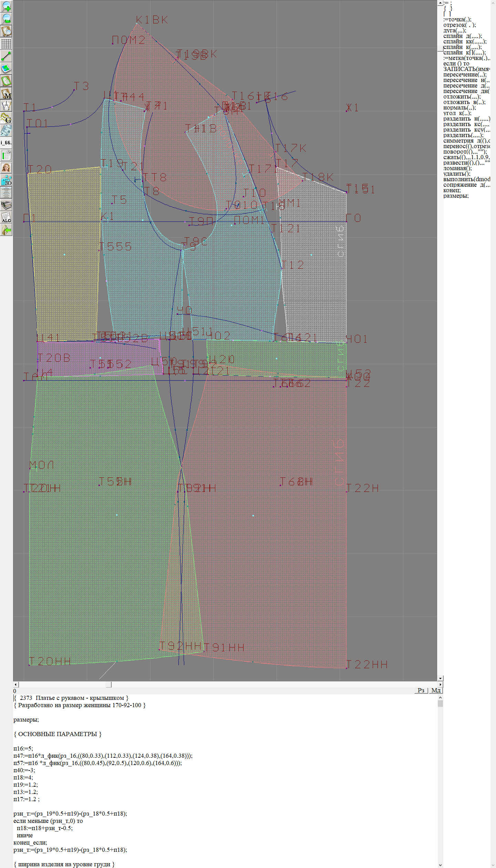The height and width of the screenshot is (868, 496).
Task: Click the zoom in magnifier icon
Action: click(x=6, y=6)
